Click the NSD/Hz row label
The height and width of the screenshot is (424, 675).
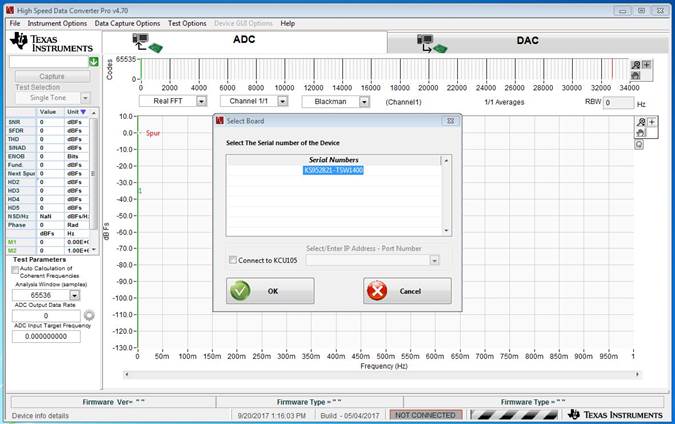(x=17, y=216)
